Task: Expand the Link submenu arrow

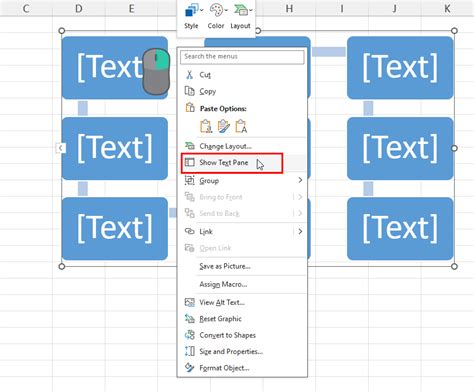Action: (x=300, y=231)
